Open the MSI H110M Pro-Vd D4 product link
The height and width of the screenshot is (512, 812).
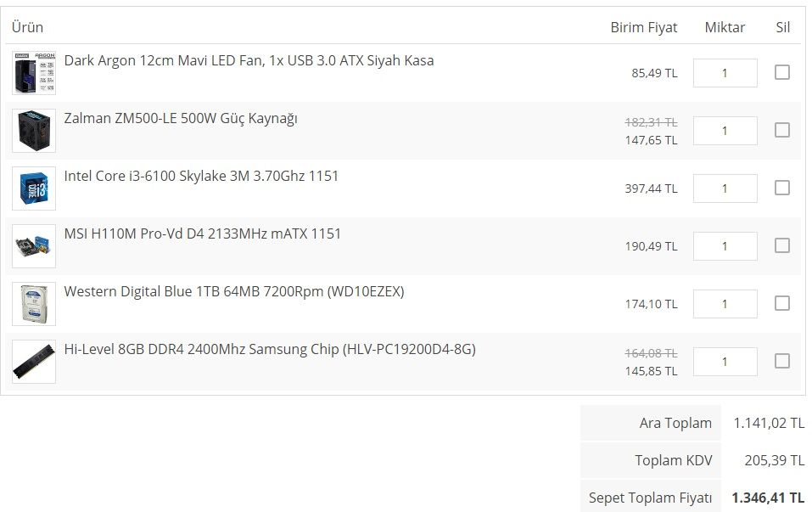click(203, 233)
